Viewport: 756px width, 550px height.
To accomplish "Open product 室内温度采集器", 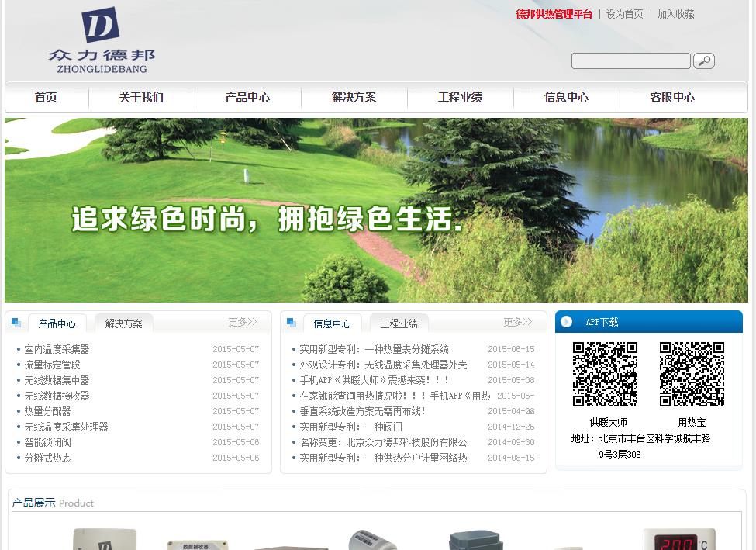I will 57,349.
